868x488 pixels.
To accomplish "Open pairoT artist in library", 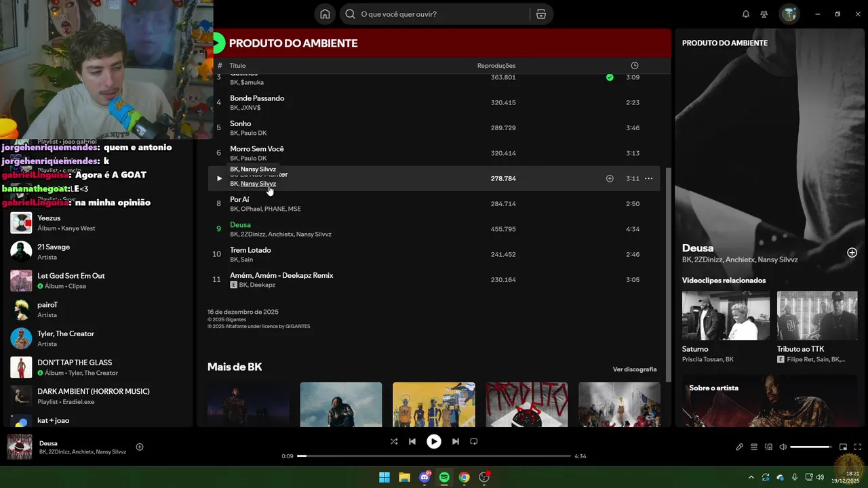I will coord(98,310).
